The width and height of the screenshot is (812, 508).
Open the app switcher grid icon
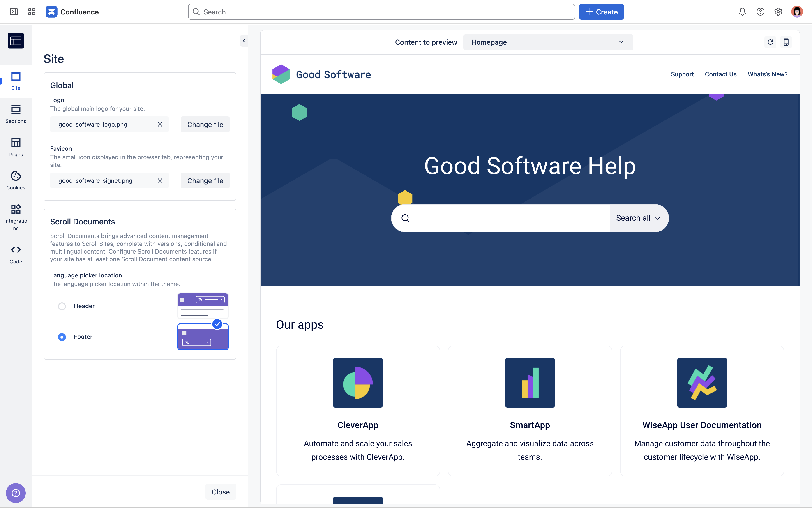tap(32, 12)
